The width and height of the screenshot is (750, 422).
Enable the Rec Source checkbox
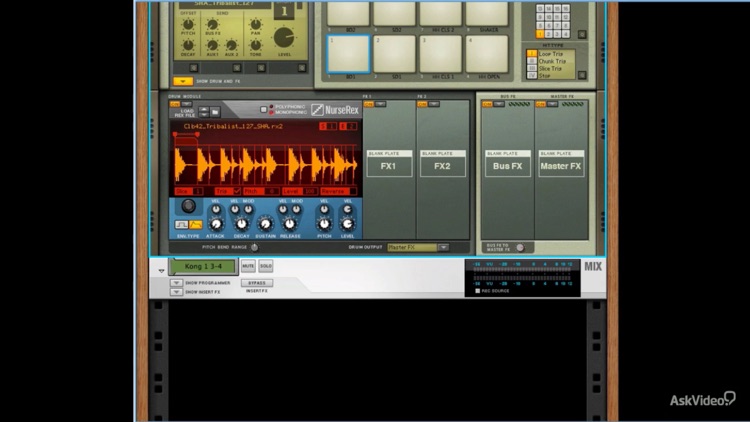click(477, 291)
